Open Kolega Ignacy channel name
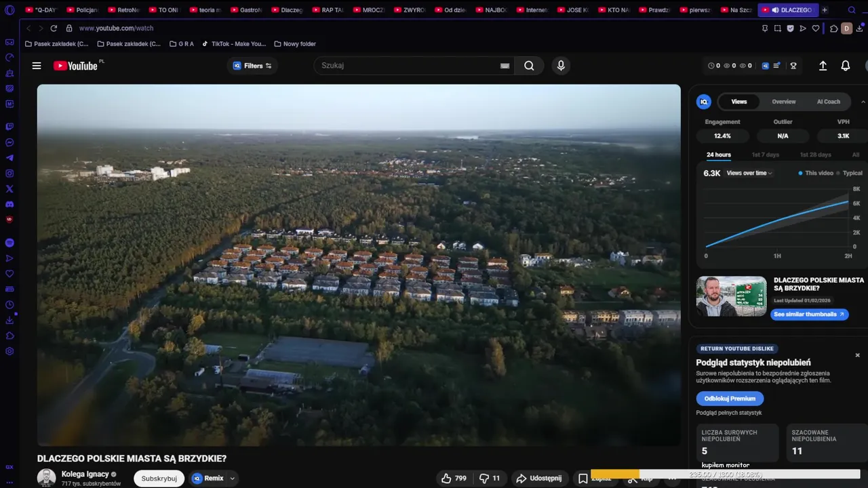Screen dimensions: 868x488 [x=85, y=474]
